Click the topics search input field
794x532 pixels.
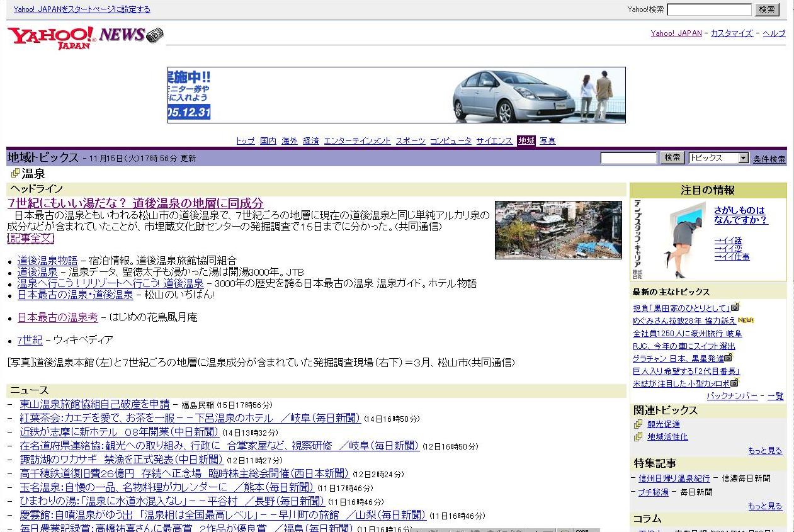pos(628,158)
